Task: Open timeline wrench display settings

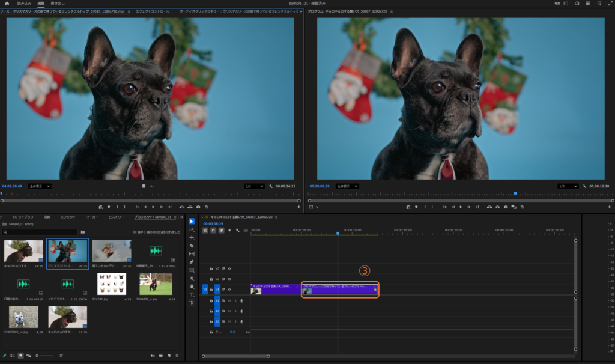Action: [x=238, y=230]
